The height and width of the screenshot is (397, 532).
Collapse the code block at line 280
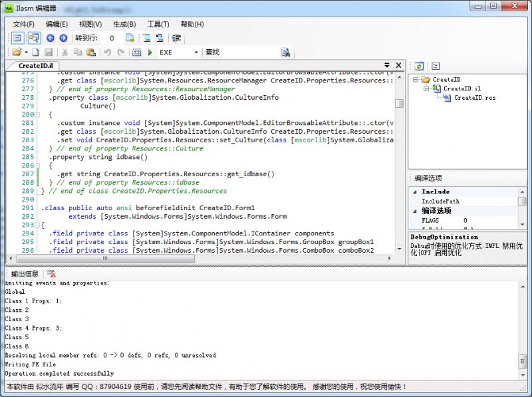[37, 114]
